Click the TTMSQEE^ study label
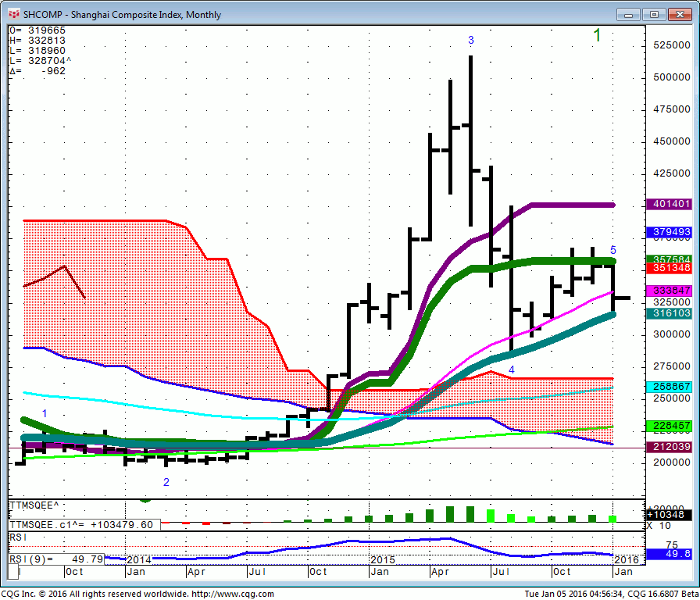The width and height of the screenshot is (700, 600). 34,506
